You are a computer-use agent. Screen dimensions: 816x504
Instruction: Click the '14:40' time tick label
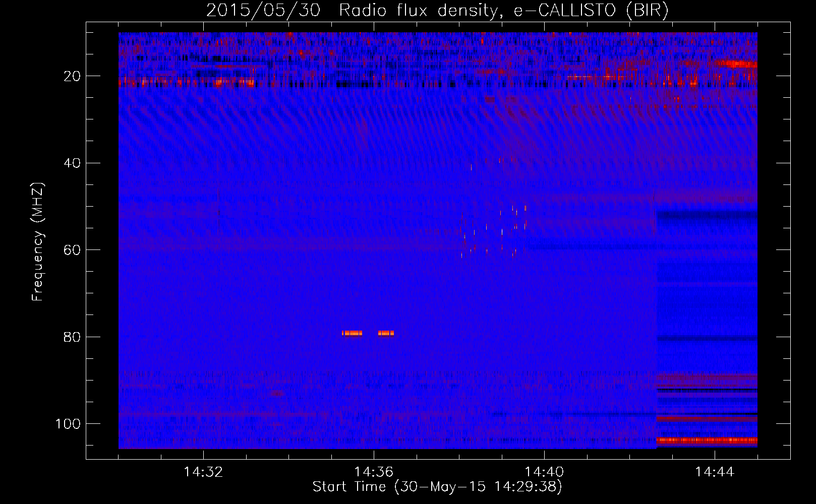[544, 472]
